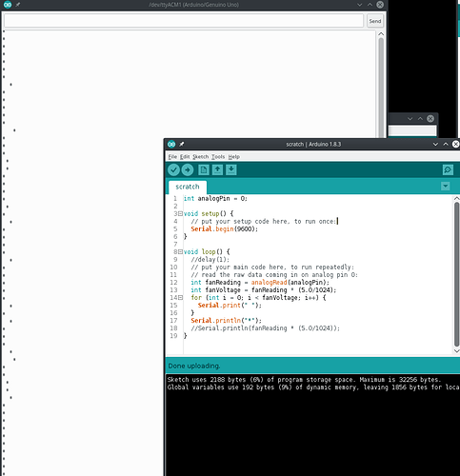Click the Verify checkmark button
Viewport: 460px width, 476px height.
173,169
